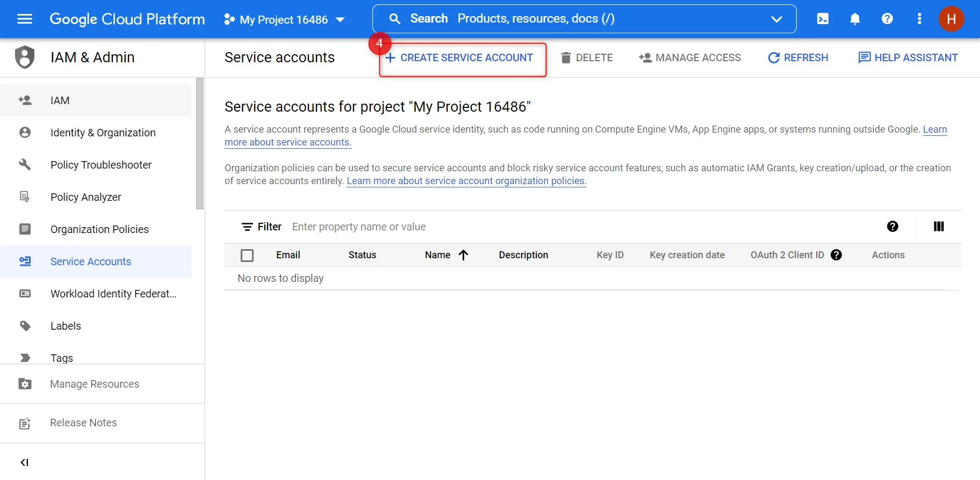
Task: Expand the search bar dropdown chevron
Action: click(x=776, y=19)
